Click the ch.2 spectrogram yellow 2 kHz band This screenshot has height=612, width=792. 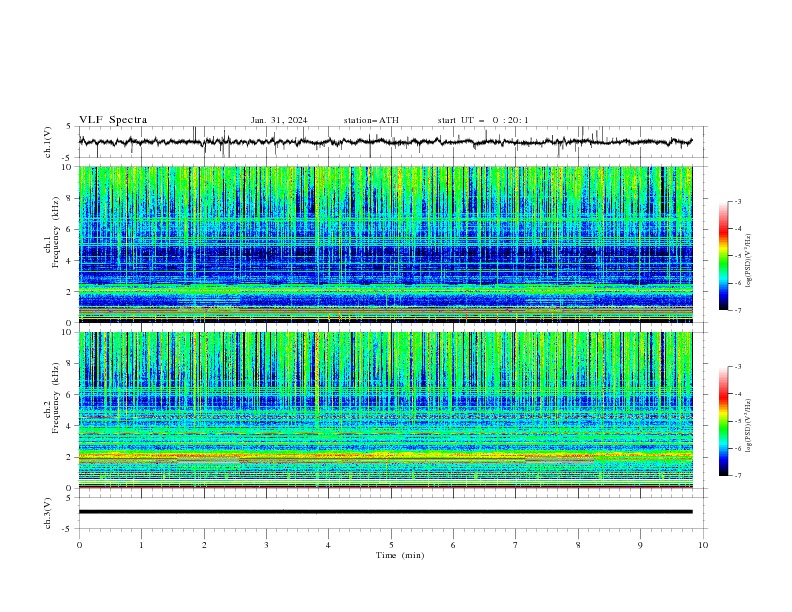385,456
